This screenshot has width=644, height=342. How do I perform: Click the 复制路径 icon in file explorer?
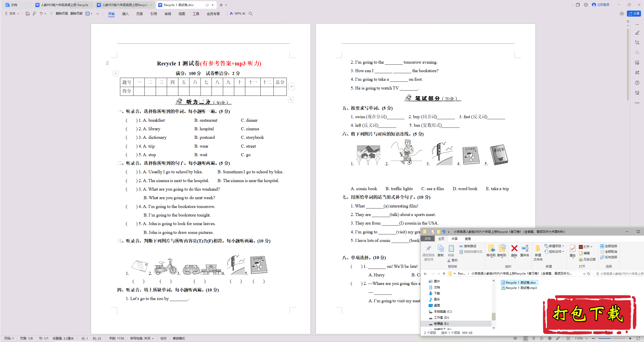coord(461,246)
